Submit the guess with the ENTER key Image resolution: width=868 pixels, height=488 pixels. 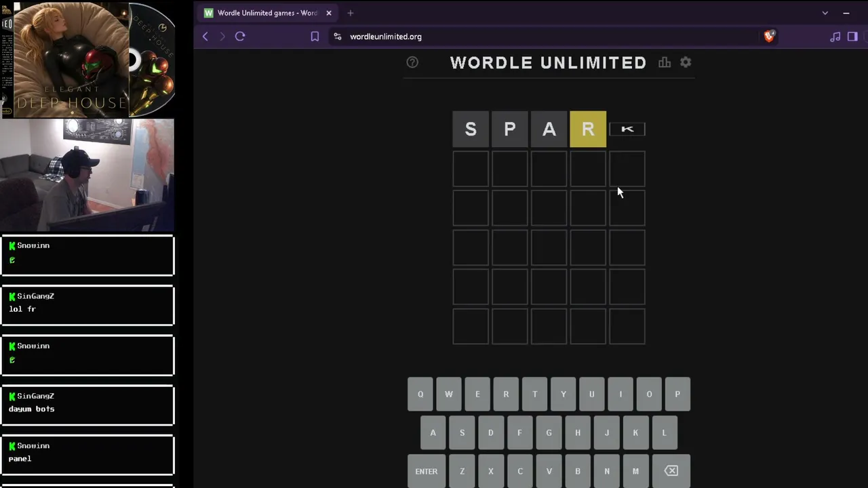click(x=427, y=471)
